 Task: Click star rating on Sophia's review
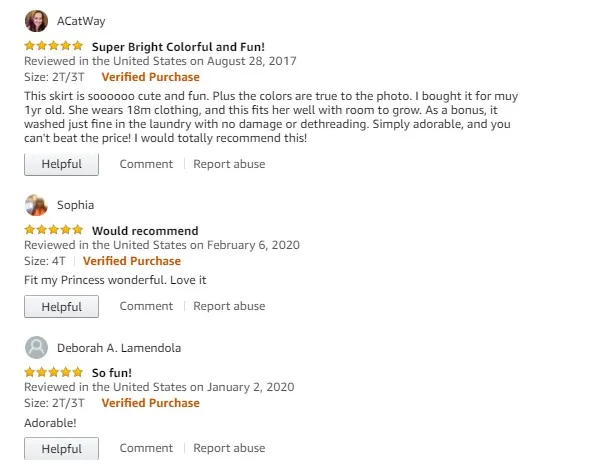click(x=54, y=230)
